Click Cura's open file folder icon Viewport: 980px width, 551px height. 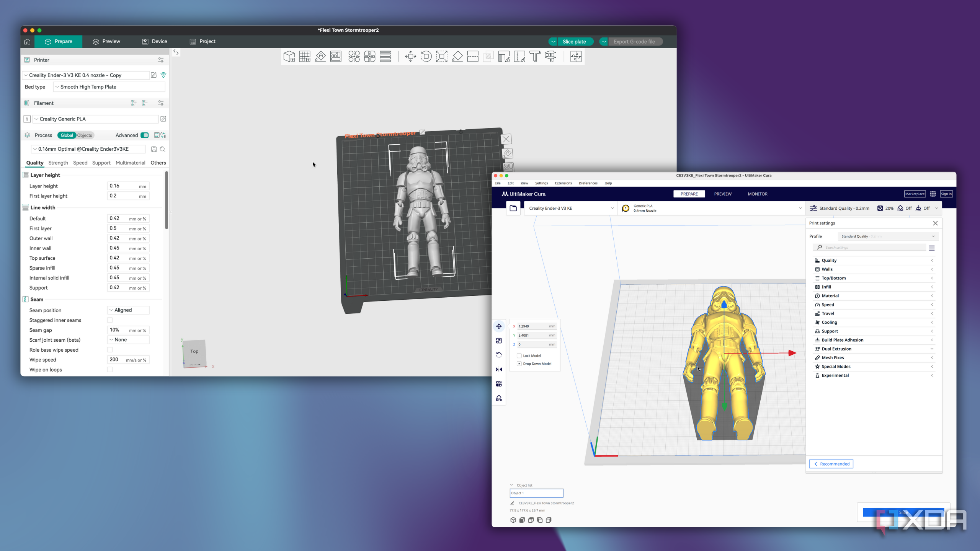(513, 208)
